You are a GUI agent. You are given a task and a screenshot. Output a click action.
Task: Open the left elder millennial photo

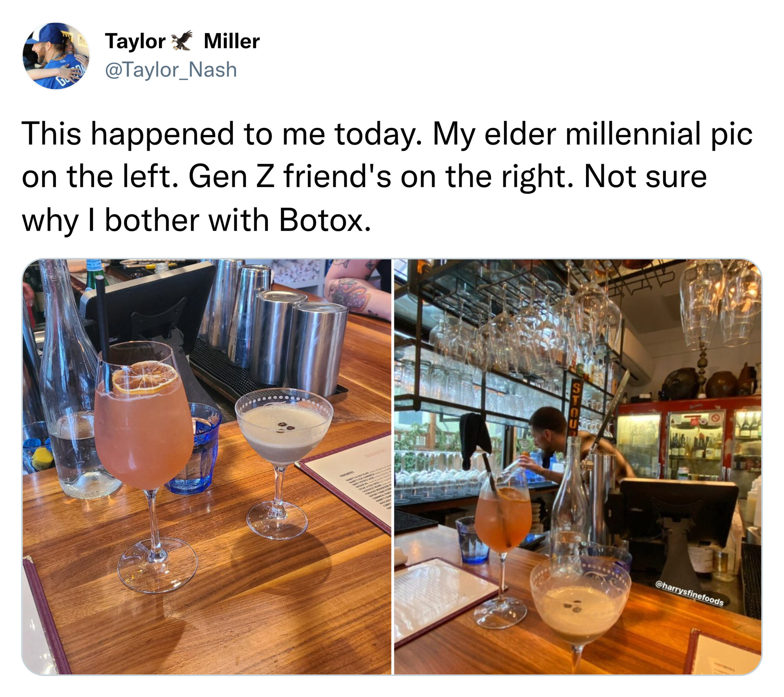pyautogui.click(x=207, y=467)
